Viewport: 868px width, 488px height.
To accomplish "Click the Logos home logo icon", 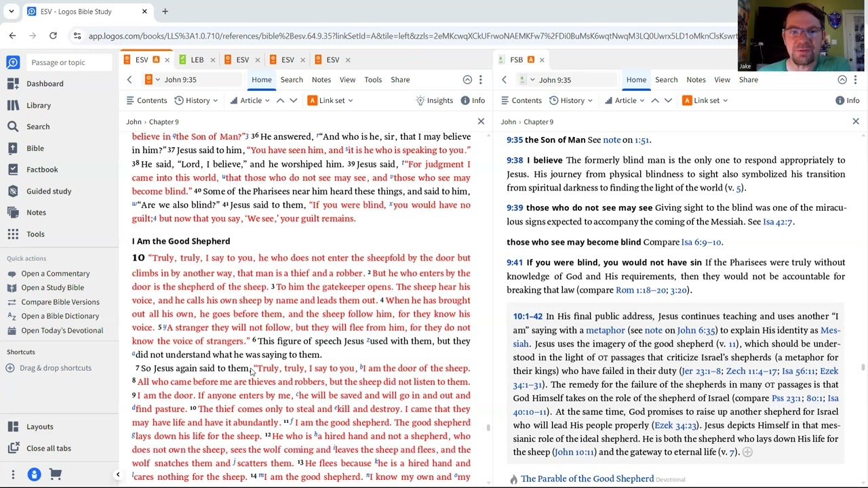I will (x=13, y=62).
